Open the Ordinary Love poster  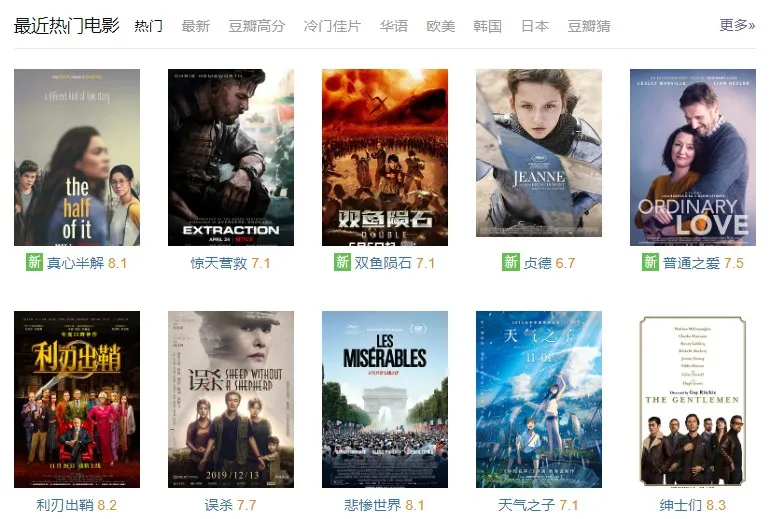693,157
